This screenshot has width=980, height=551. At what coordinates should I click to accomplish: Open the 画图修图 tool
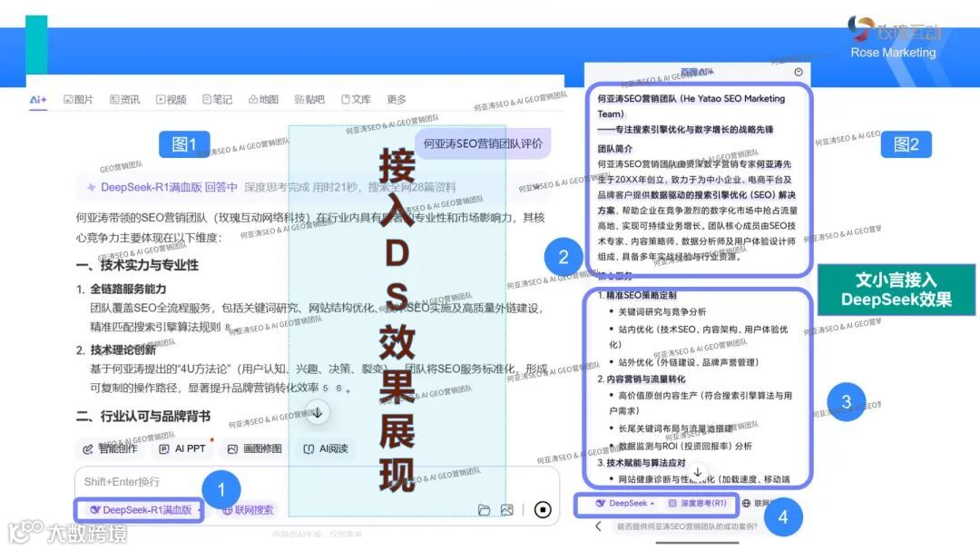point(254,449)
